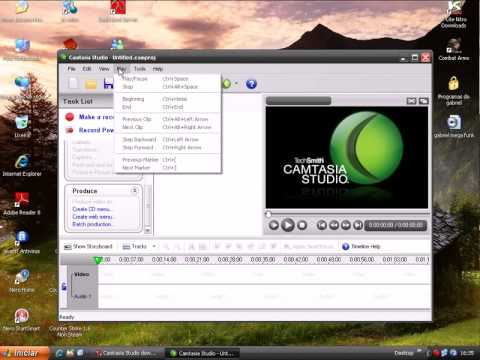Image resolution: width=480 pixels, height=360 pixels.
Task: Choose End in the Play menu
Action: coord(168,107)
